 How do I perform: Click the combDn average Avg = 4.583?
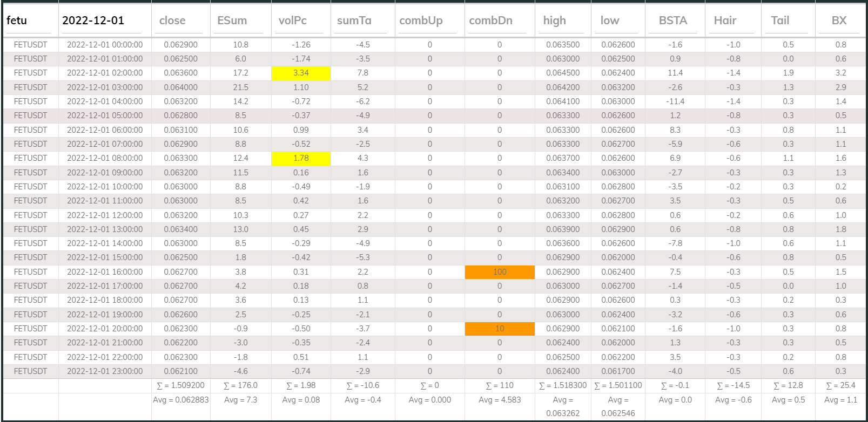[x=500, y=400]
